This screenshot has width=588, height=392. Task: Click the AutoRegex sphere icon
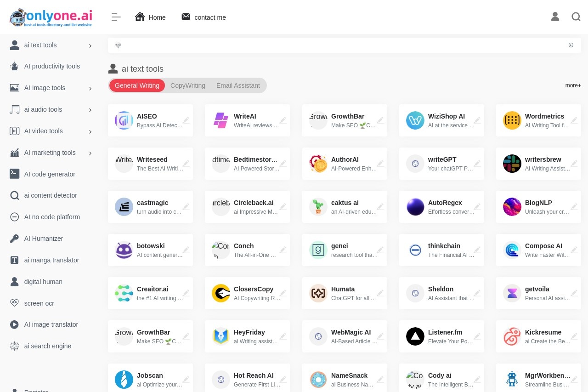tap(415, 207)
